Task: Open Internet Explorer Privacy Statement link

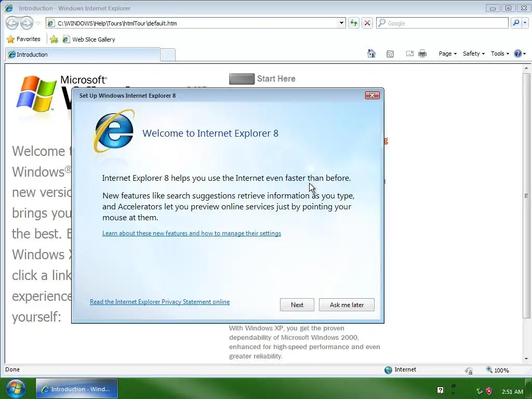Action: [160, 302]
